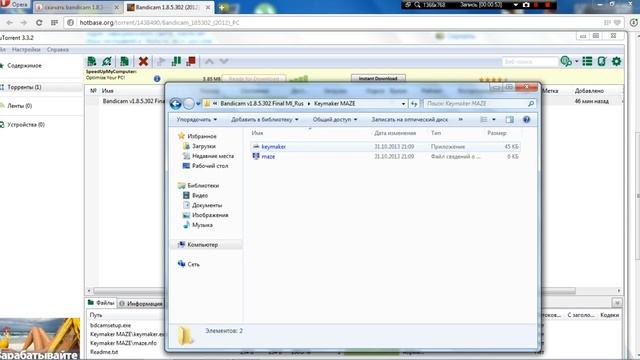The image size is (640, 360).
Task: Switch to the first Opera tab скачать bandicam
Action: [x=78, y=7]
